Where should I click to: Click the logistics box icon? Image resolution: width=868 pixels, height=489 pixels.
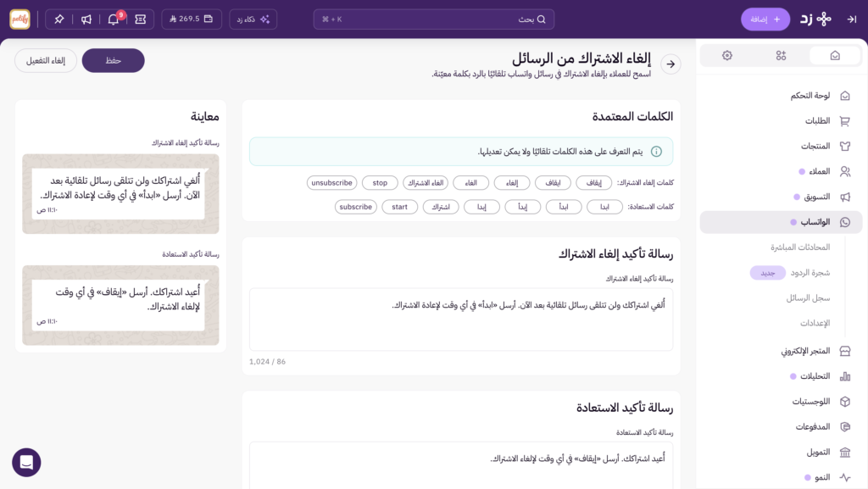tap(845, 402)
